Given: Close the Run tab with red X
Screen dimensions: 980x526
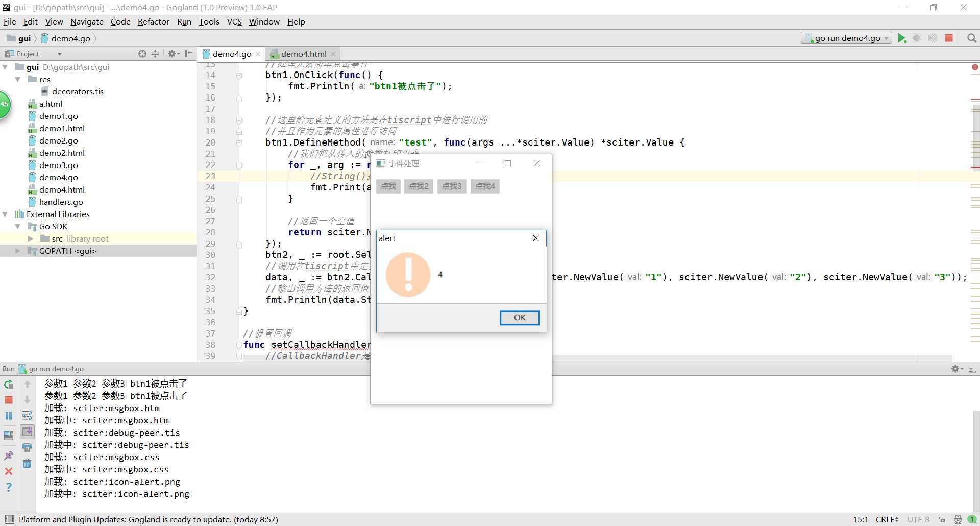Looking at the screenshot, I should click(9, 471).
